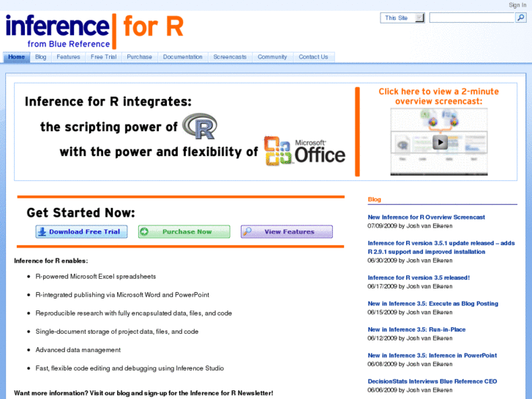Click the green arrow icon on Purchase Now
The height and width of the screenshot is (399, 532).
[x=144, y=231]
